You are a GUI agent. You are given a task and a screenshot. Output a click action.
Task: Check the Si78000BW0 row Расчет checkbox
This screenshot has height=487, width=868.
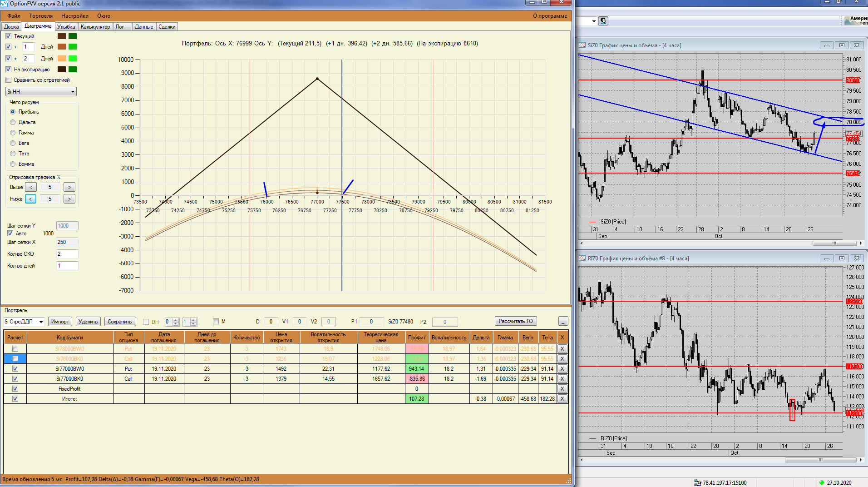(15, 349)
